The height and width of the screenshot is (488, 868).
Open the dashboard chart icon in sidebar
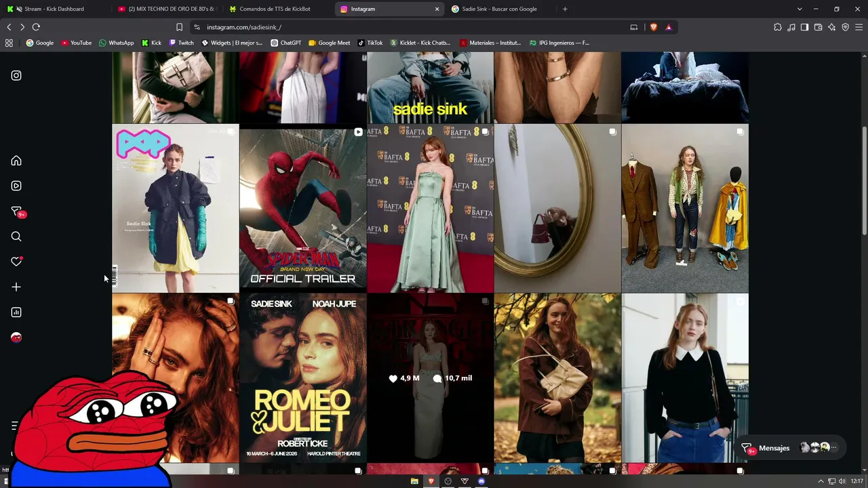16,312
